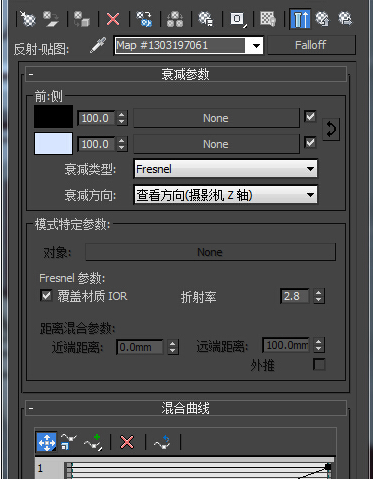The image size is (378, 479).
Task: Click the 远端距离 100.0mm field
Action: (286, 345)
